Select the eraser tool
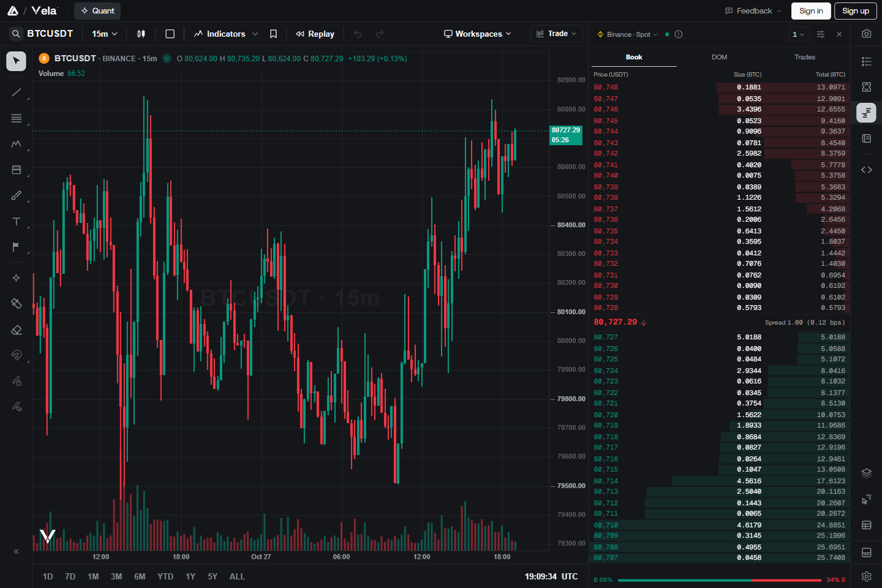The width and height of the screenshot is (882, 588). [17, 330]
